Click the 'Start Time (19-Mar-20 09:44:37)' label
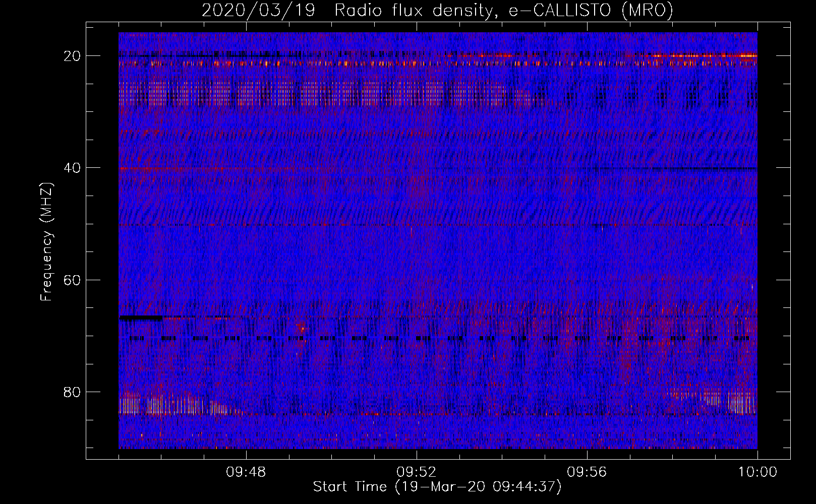Image resolution: width=816 pixels, height=504 pixels. pos(437,487)
